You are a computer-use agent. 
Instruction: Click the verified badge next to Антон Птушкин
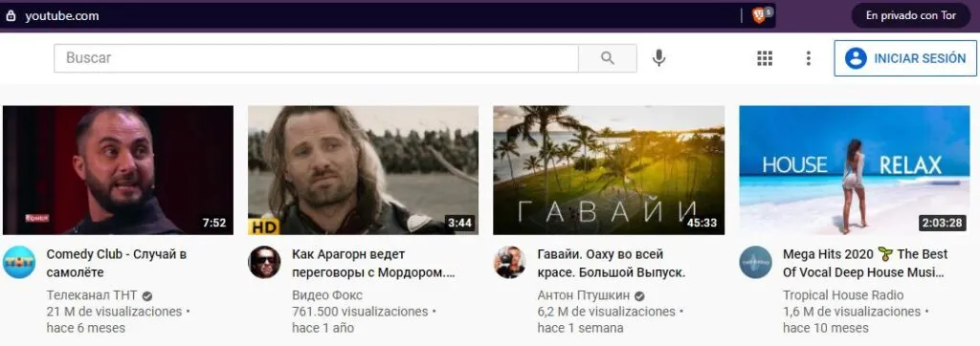point(639,296)
